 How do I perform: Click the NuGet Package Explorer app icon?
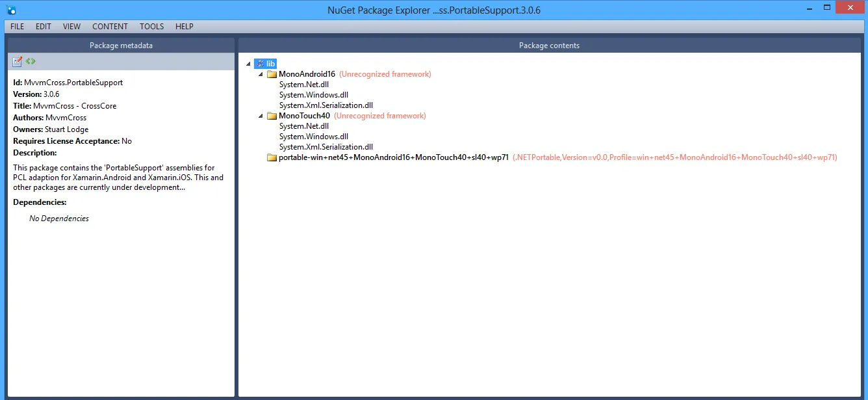click(x=11, y=10)
